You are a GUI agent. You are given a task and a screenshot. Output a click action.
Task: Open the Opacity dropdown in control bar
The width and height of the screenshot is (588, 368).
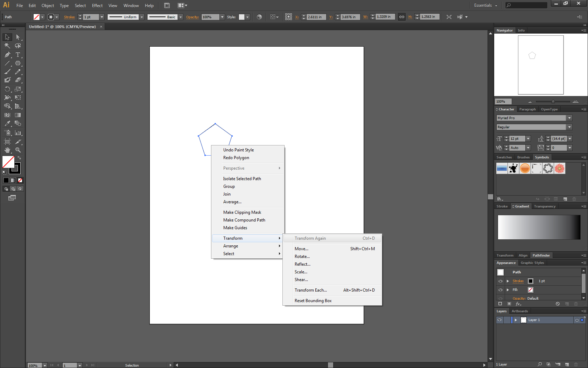pos(223,16)
